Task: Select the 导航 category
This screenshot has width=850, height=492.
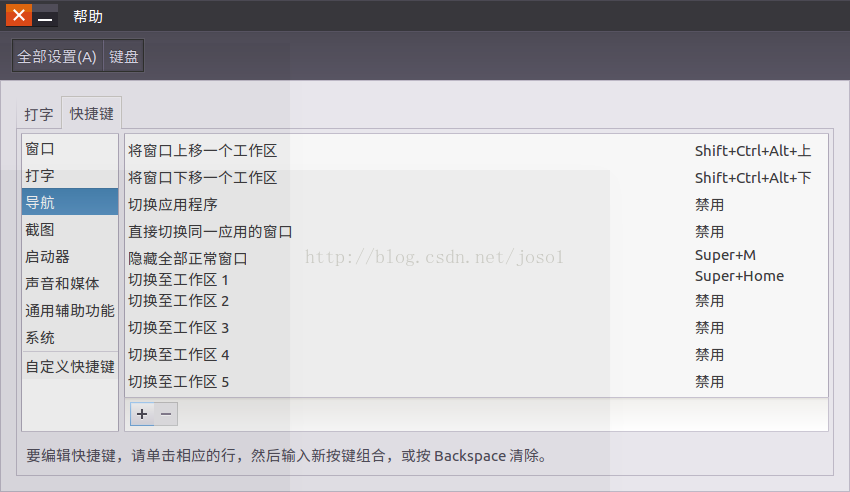Action: [70, 202]
